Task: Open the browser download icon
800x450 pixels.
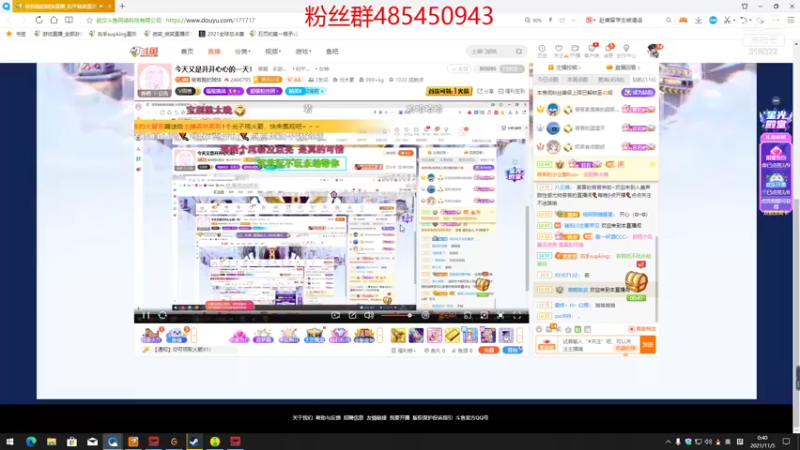Action: tap(698, 20)
